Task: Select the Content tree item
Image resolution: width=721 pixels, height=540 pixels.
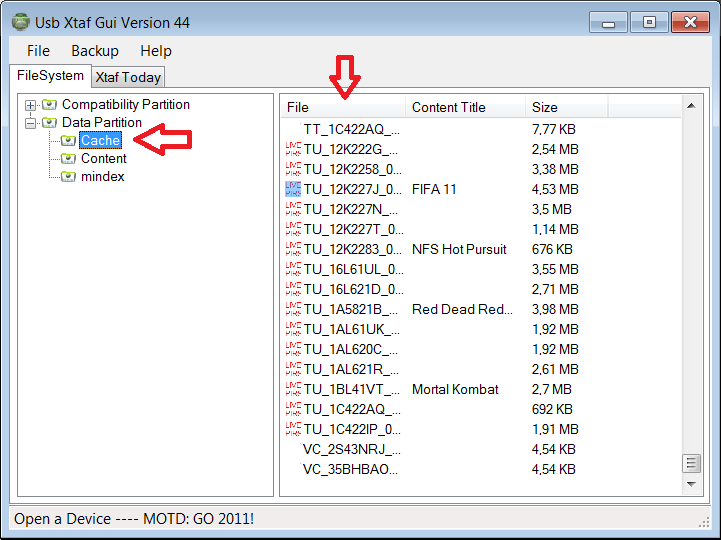Action: (103, 159)
